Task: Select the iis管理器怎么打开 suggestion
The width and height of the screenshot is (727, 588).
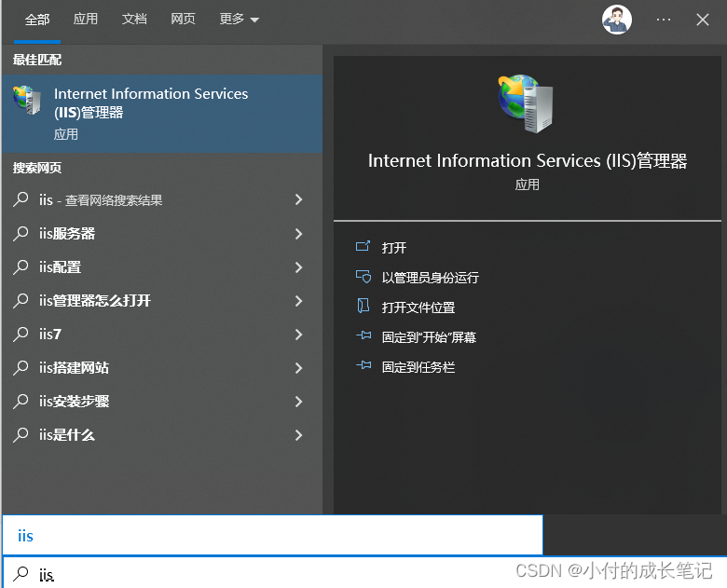Action: tap(162, 300)
